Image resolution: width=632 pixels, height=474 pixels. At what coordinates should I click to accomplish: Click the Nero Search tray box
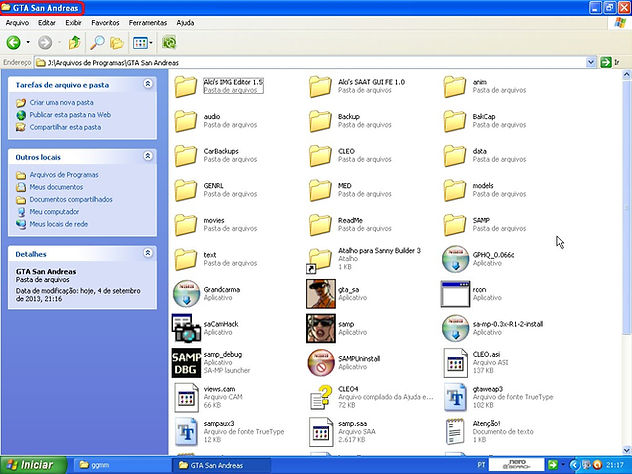click(x=516, y=465)
